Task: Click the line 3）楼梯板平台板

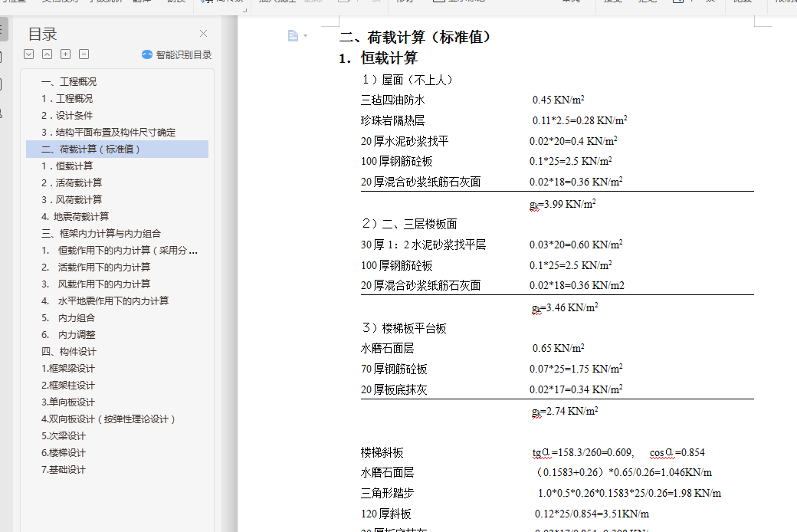Action: (404, 328)
